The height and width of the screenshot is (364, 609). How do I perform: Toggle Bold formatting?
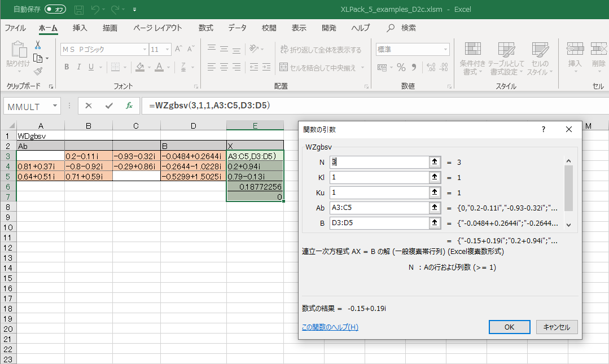[66, 67]
